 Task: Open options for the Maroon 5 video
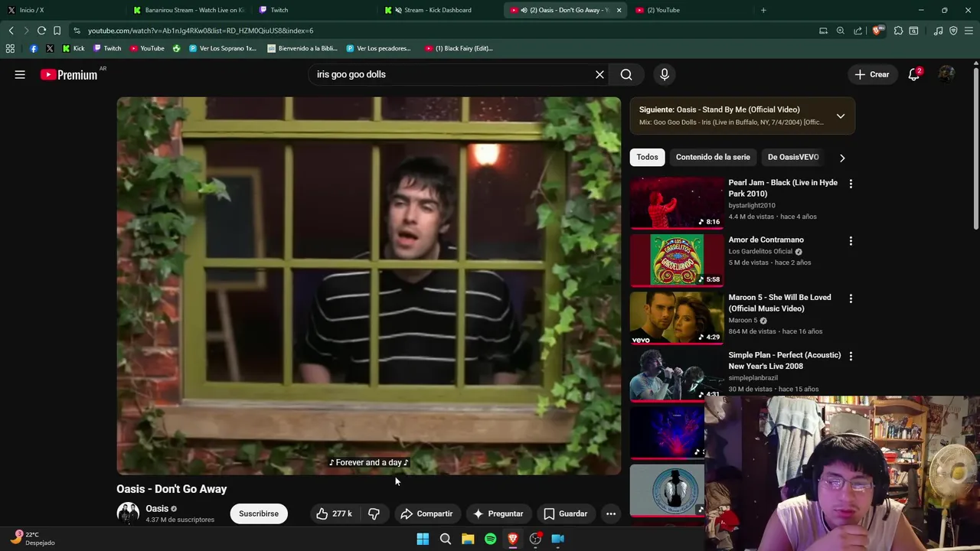[851, 298]
